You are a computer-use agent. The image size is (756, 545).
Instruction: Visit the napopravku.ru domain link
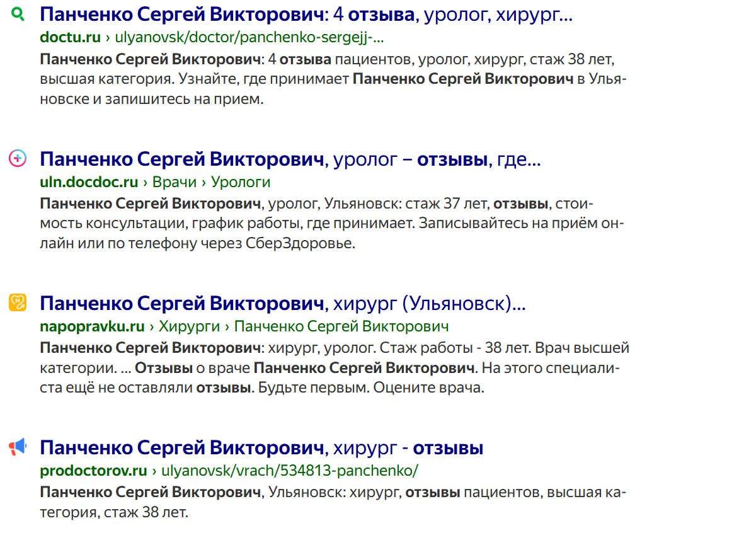pos(92,326)
